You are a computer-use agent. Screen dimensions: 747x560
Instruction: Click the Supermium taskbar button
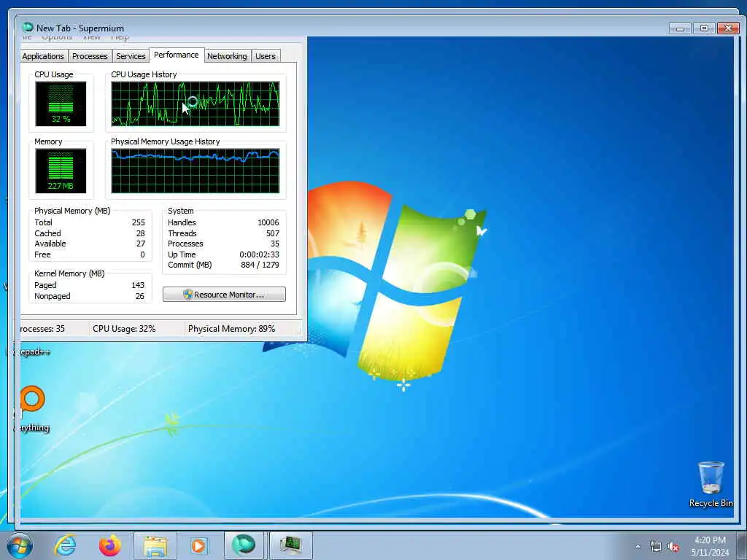[x=244, y=545]
